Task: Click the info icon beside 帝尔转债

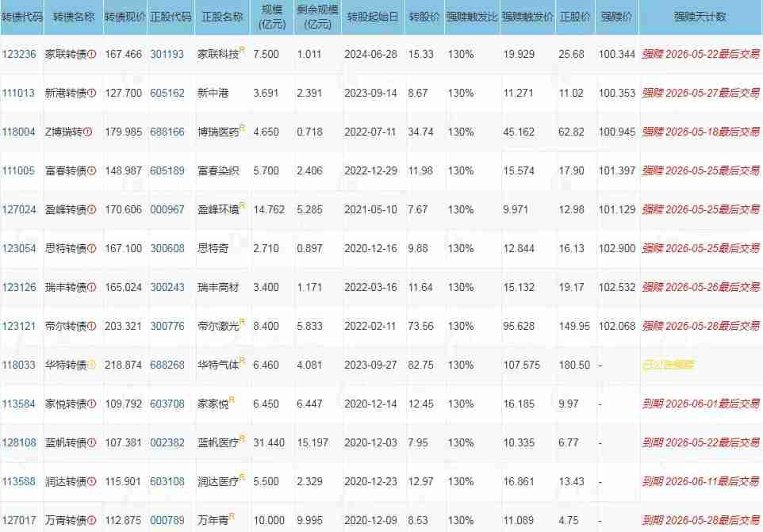Action: tap(92, 327)
